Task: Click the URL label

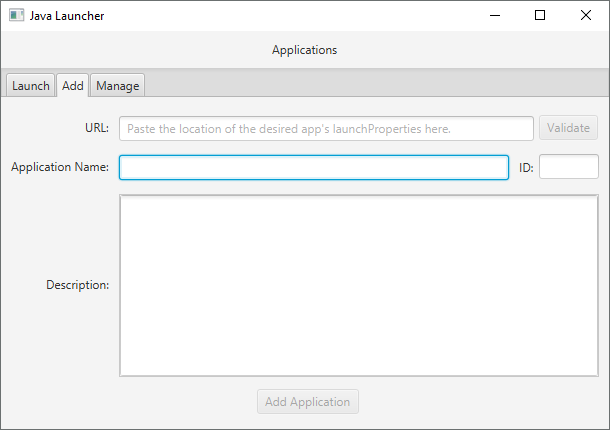Action: 97,129
